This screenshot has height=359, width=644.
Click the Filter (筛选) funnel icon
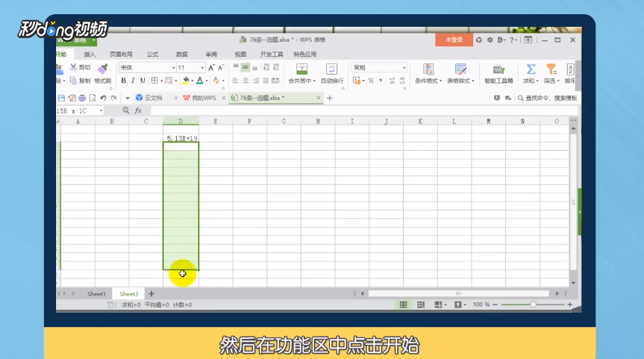point(551,69)
